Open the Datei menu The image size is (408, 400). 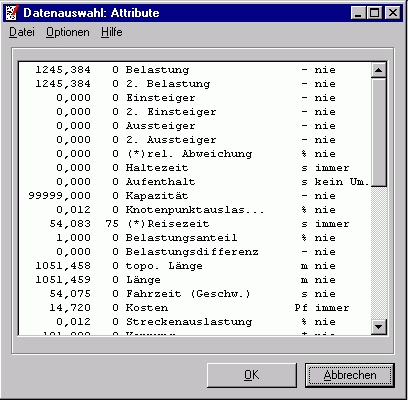pyautogui.click(x=22, y=32)
